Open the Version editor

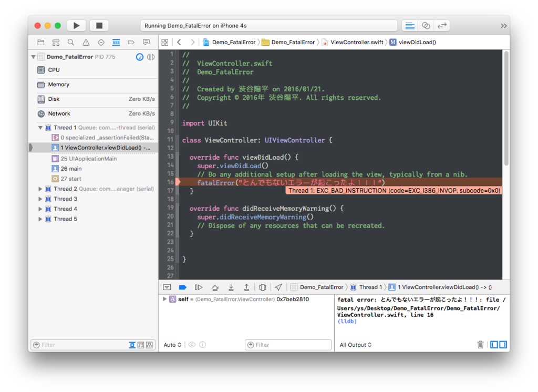[x=442, y=26]
